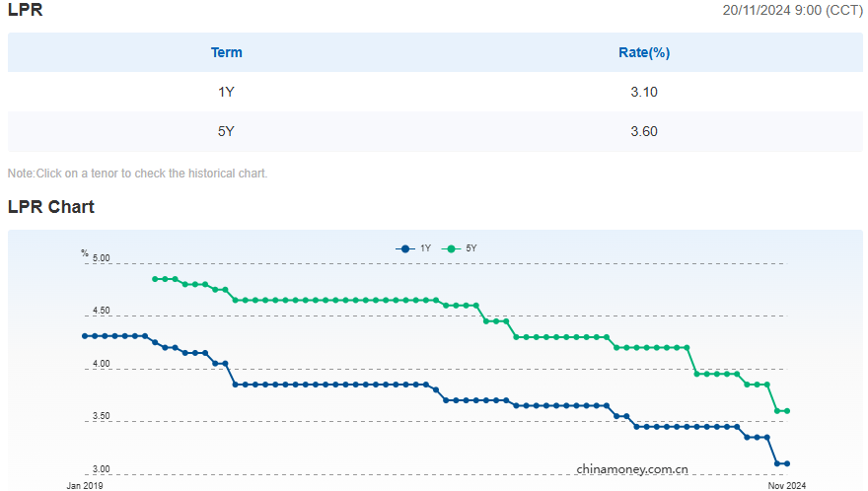Click the Nov 2024 x-axis label
Image resolution: width=868 pixels, height=491 pixels.
787,485
